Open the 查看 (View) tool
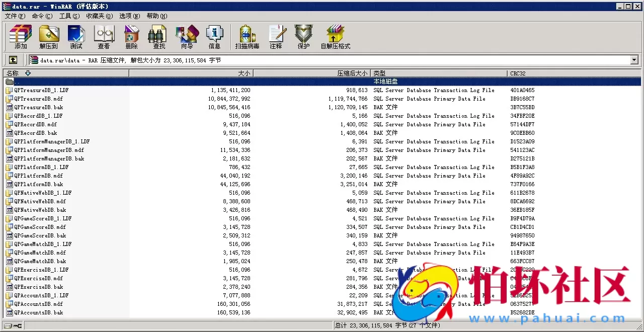 (104, 37)
